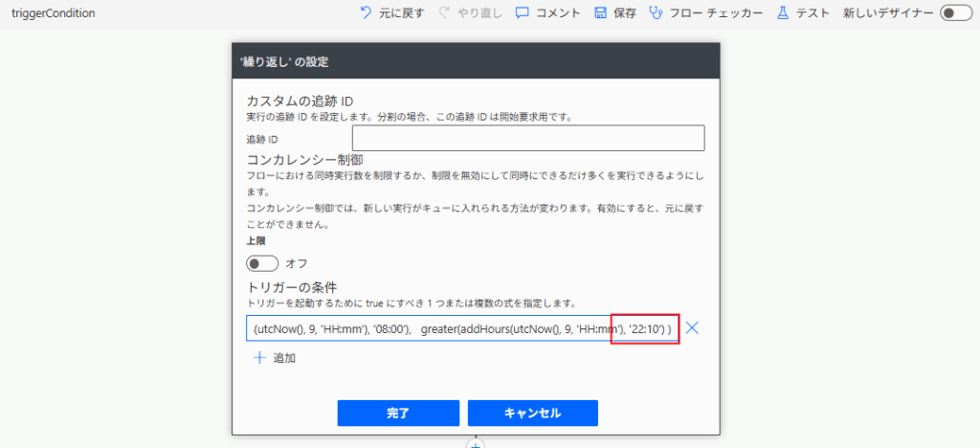Open comments via the speech bubble icon

(x=523, y=13)
